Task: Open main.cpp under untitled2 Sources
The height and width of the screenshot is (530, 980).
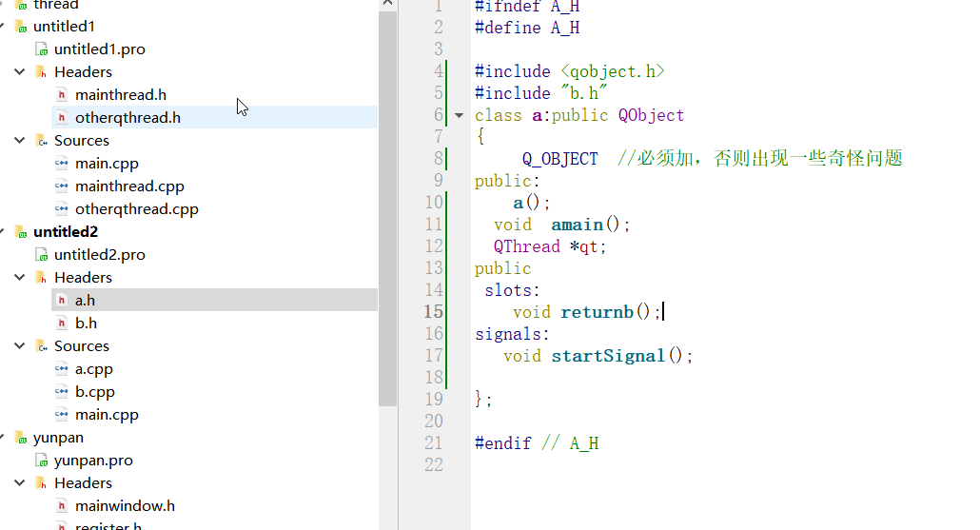Action: [107, 415]
